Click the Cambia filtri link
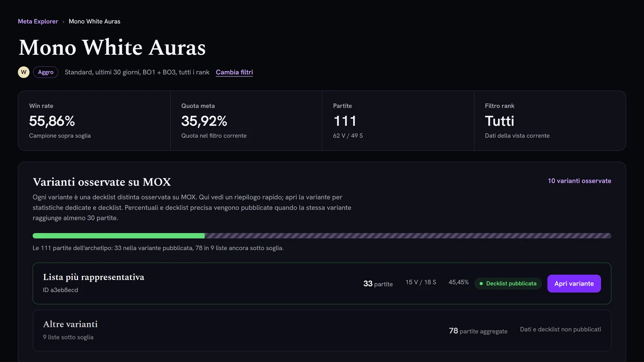The image size is (644, 362). (x=234, y=72)
